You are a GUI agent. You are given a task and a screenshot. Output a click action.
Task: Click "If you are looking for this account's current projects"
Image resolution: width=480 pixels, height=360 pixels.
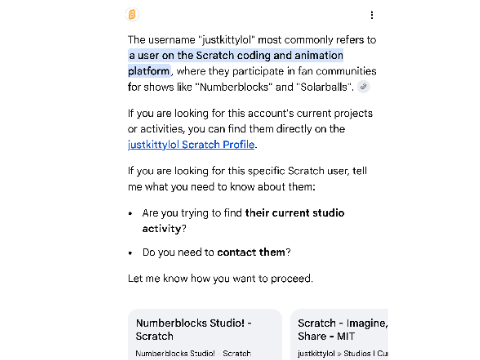coord(250,113)
